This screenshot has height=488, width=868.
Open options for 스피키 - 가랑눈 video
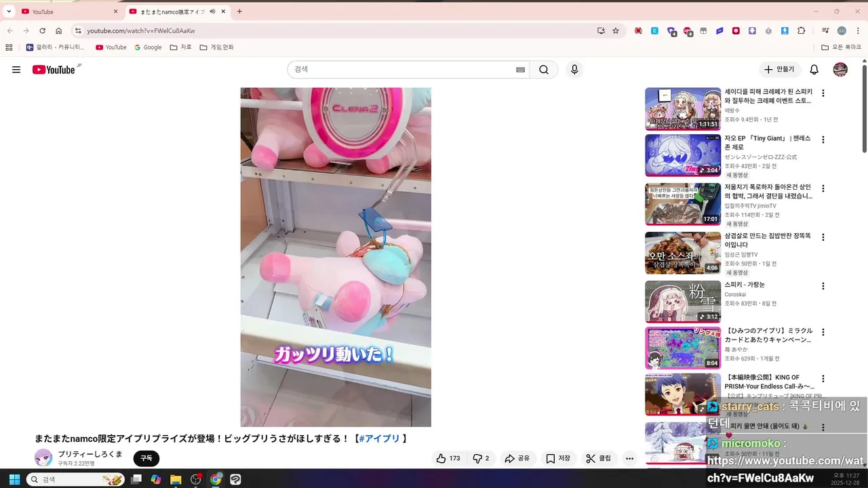click(x=823, y=286)
